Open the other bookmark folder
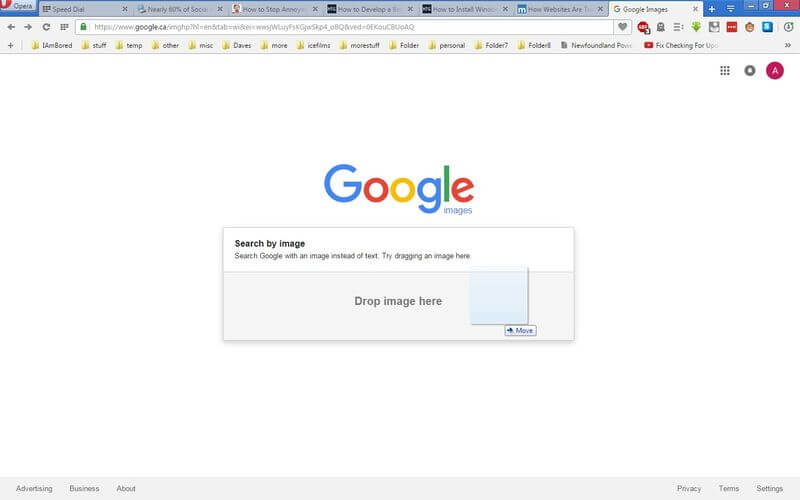The width and height of the screenshot is (800, 500). 165,45
